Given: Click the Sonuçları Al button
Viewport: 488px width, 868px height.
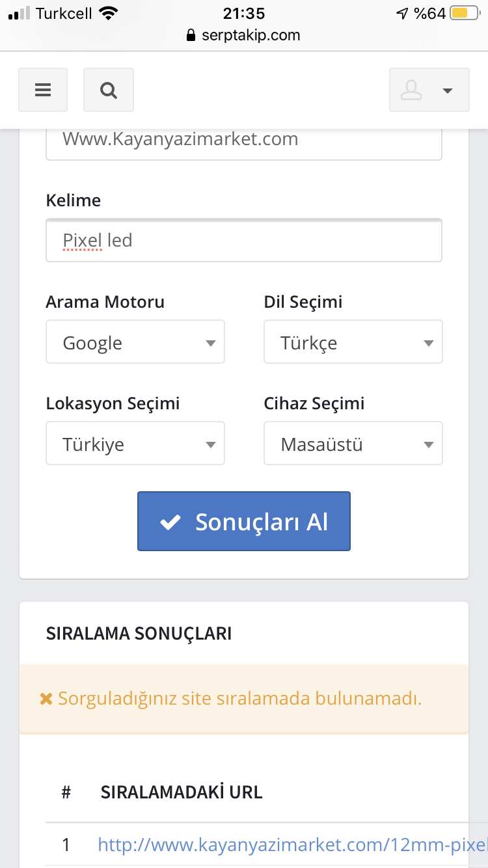Looking at the screenshot, I should (244, 521).
